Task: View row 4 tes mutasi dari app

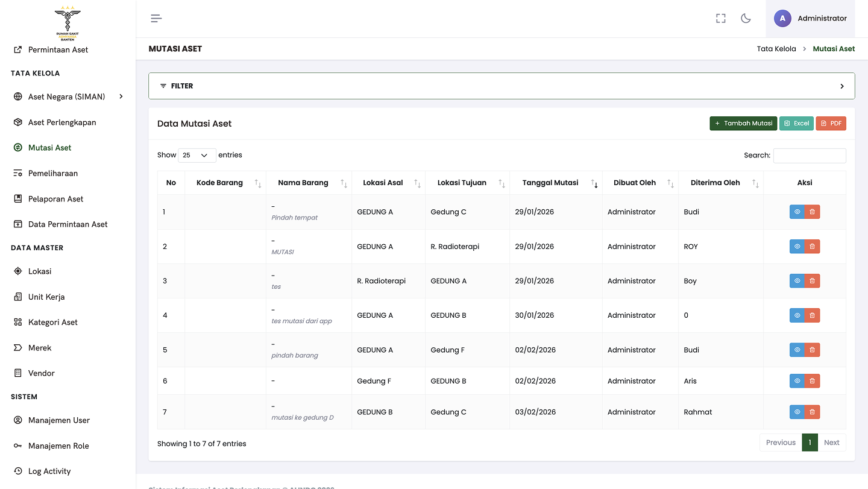Action: pos(797,315)
